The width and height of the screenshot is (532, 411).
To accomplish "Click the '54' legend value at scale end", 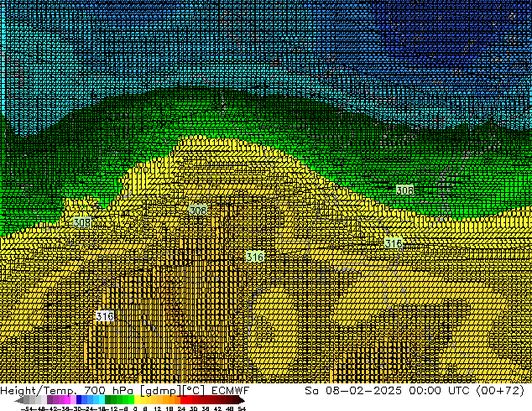I will click(x=242, y=408).
